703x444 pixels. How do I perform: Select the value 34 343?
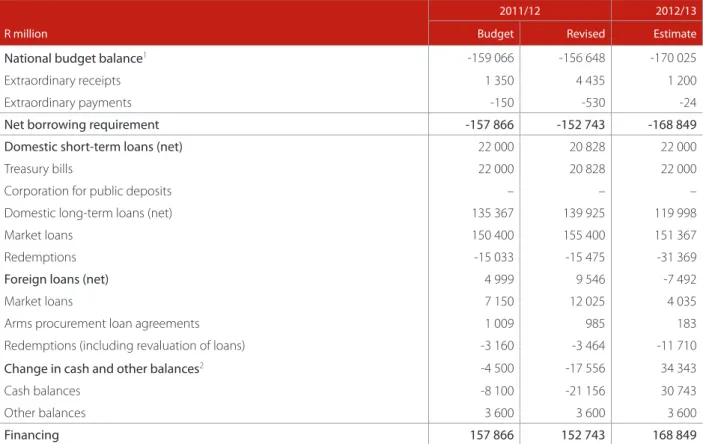point(678,368)
